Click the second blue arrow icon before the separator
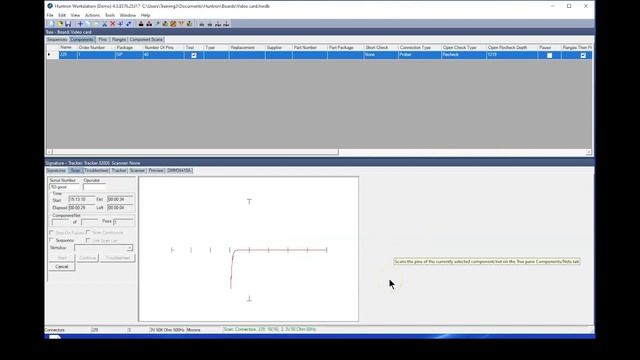640x360 pixels. [129, 24]
